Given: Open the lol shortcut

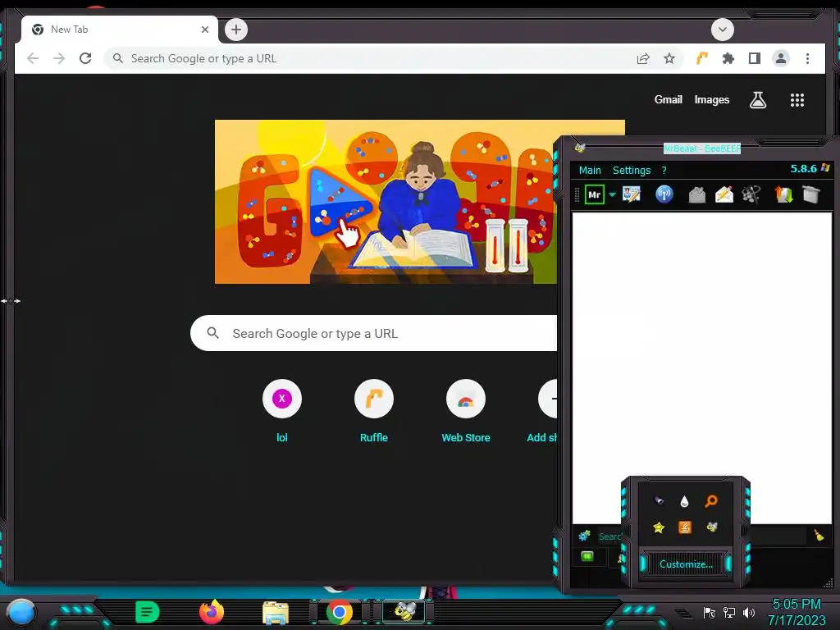Looking at the screenshot, I should (x=282, y=412).
